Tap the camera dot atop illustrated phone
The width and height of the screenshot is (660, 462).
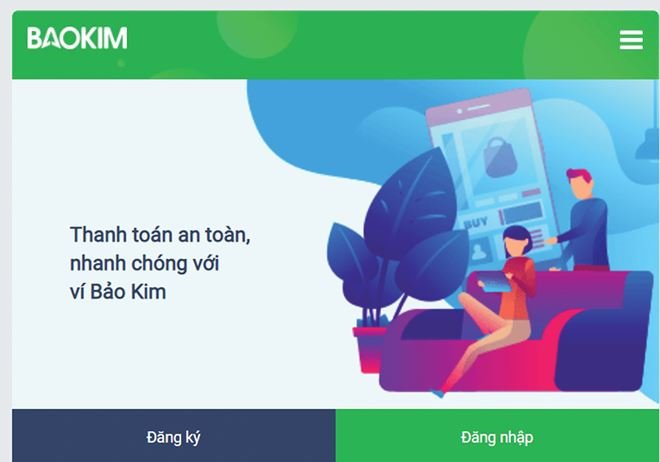[460, 111]
